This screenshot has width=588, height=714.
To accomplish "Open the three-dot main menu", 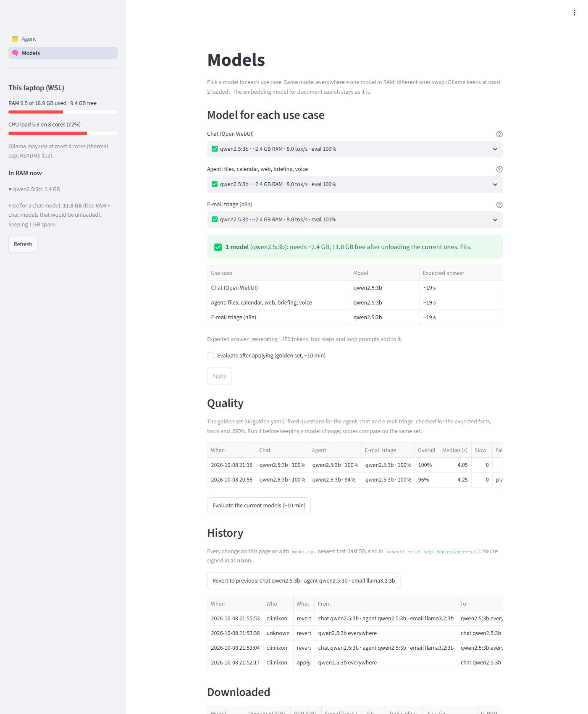I will (574, 13).
